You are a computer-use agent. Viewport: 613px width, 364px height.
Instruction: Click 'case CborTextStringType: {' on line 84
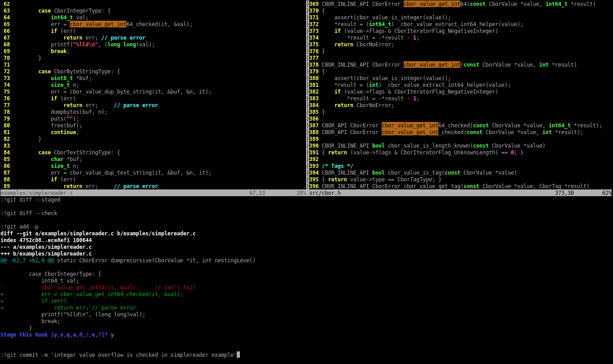coord(79,153)
